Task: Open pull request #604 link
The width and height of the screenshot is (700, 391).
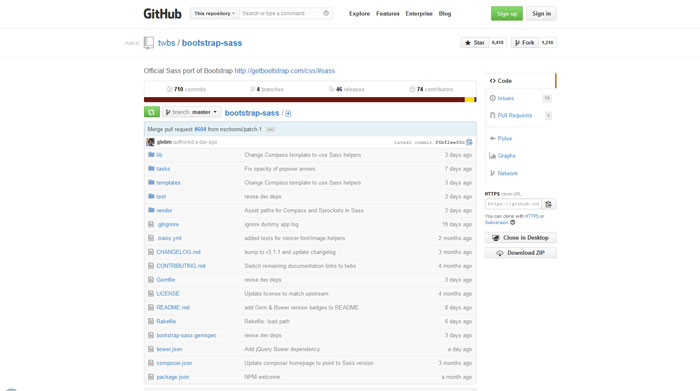Action: pos(200,129)
